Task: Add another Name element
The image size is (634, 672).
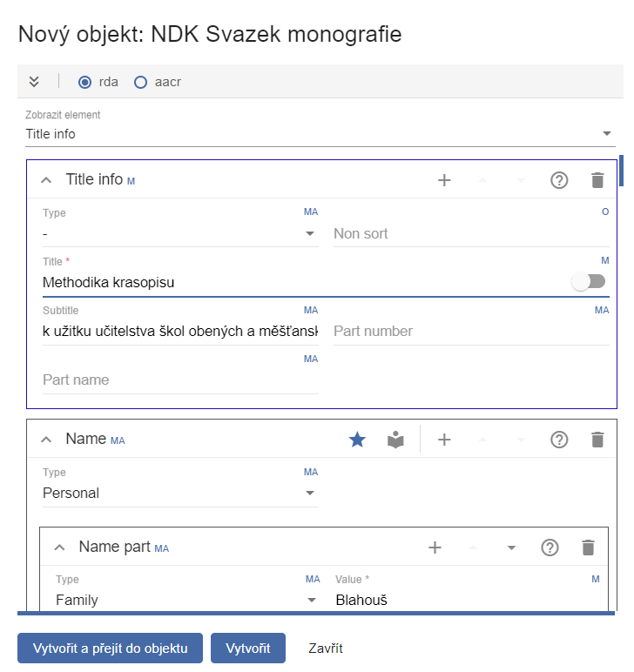Action: tap(444, 440)
